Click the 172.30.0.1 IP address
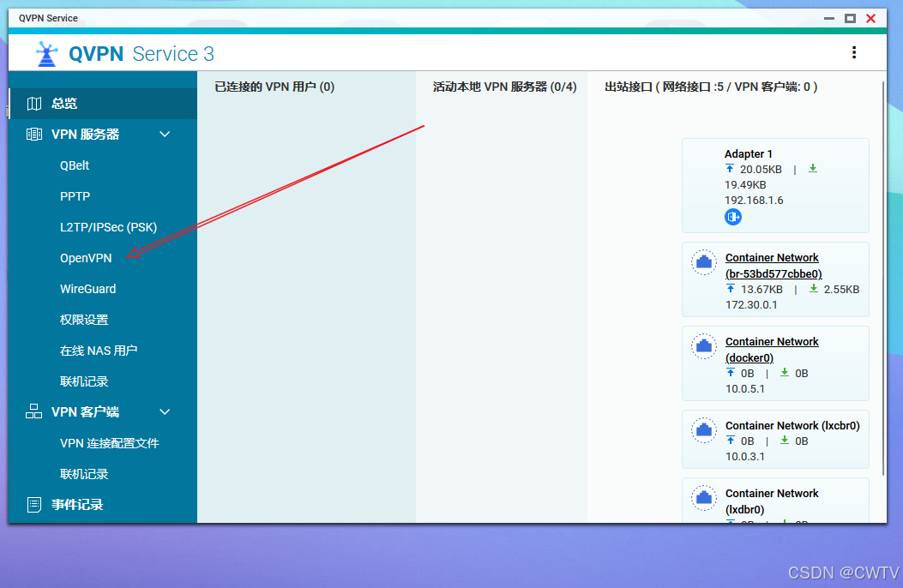The width and height of the screenshot is (903, 588). click(x=751, y=305)
